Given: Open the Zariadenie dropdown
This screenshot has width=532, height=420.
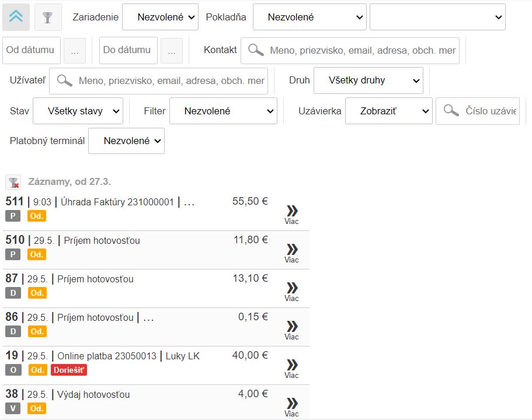Looking at the screenshot, I should pos(160,17).
